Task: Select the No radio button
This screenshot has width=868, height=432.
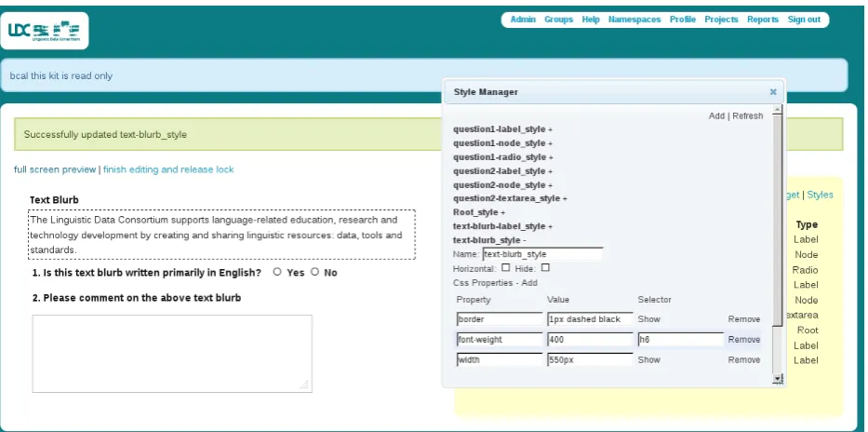Action: pos(315,272)
